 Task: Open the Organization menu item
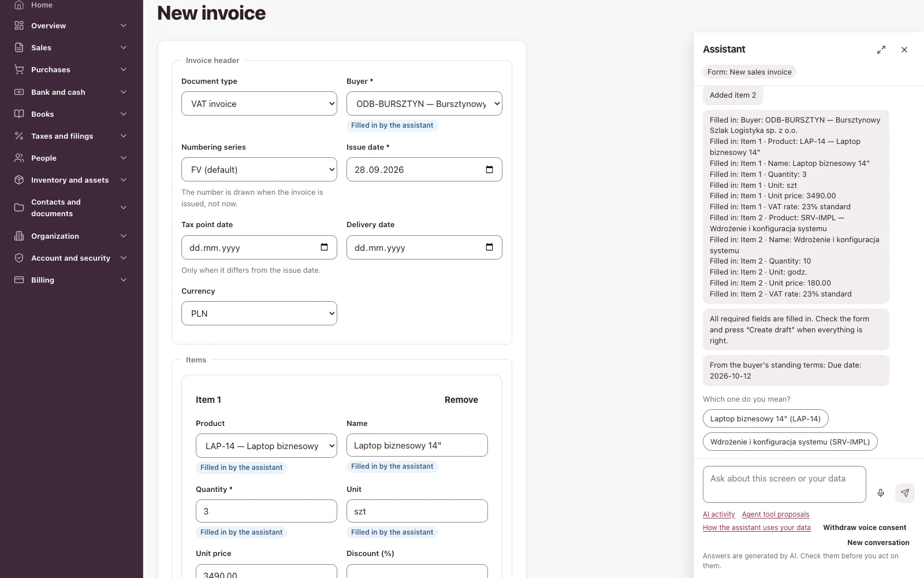(x=72, y=236)
